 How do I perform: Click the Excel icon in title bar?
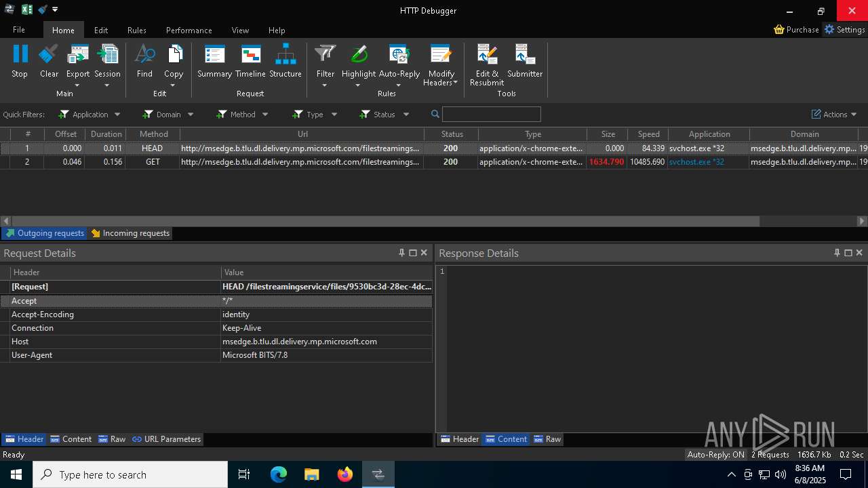pos(27,9)
